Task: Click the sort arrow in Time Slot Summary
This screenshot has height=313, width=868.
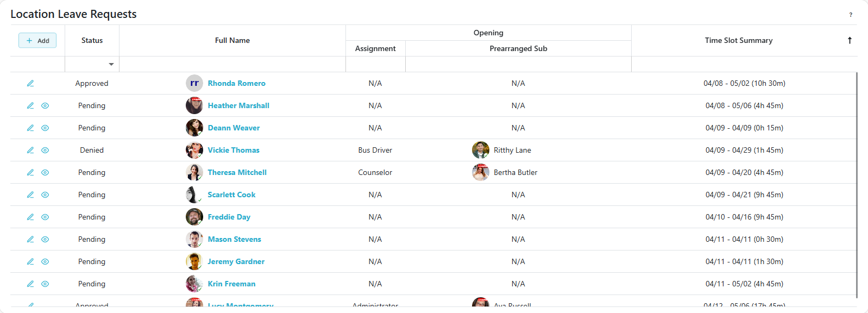Action: [x=850, y=40]
